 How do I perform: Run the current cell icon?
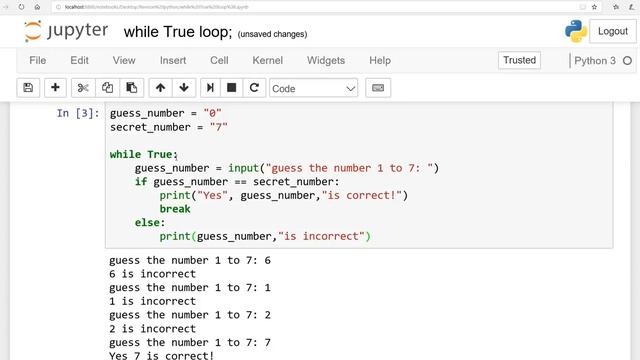(x=210, y=88)
